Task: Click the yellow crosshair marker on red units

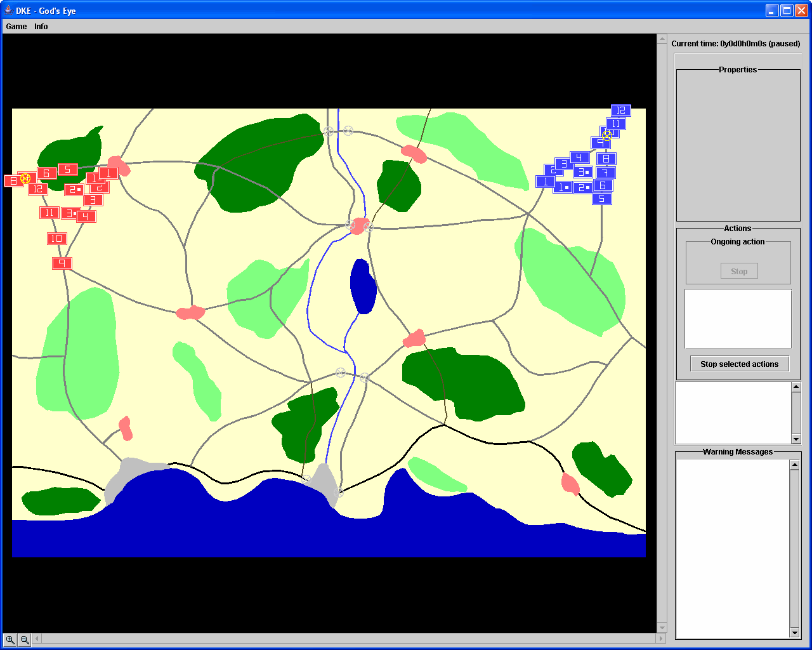Action: pyautogui.click(x=25, y=178)
